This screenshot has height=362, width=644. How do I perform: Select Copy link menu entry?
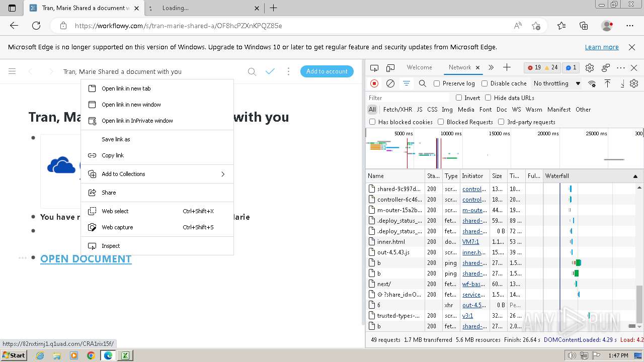pyautogui.click(x=157, y=155)
